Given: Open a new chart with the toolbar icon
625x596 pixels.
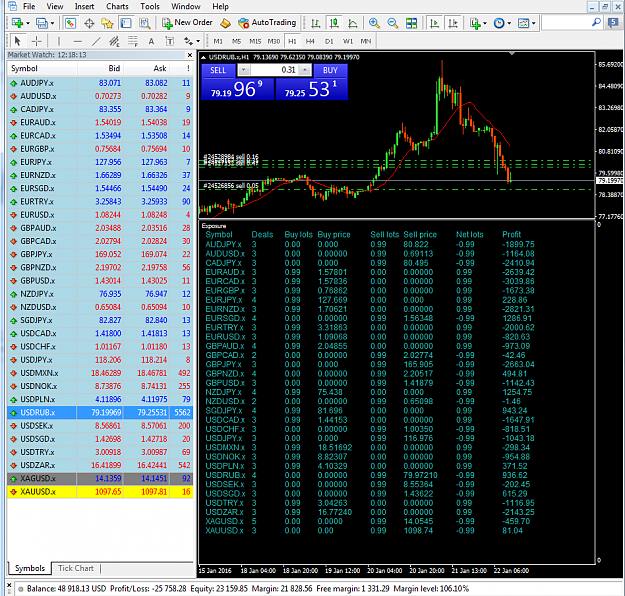Looking at the screenshot, I should click(17, 23).
